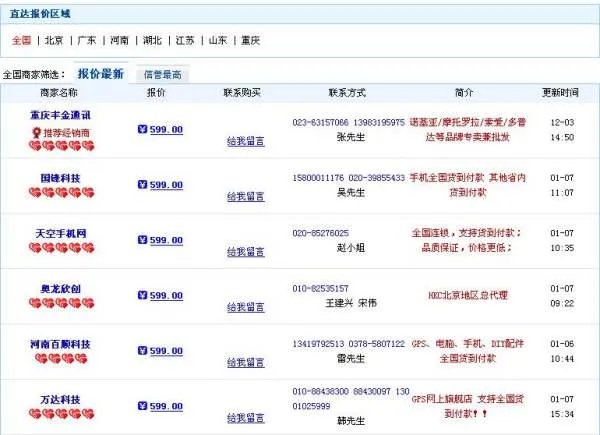Switch to the 报价最新 tab

[101, 73]
